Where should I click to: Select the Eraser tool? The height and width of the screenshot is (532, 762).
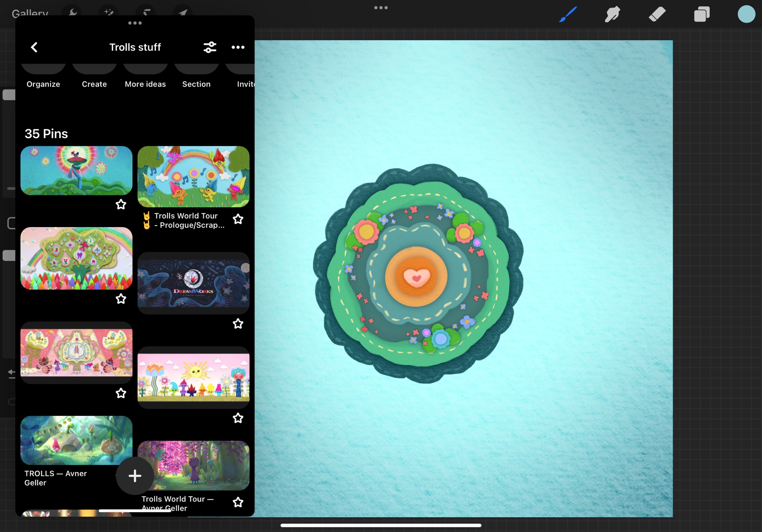point(657,14)
